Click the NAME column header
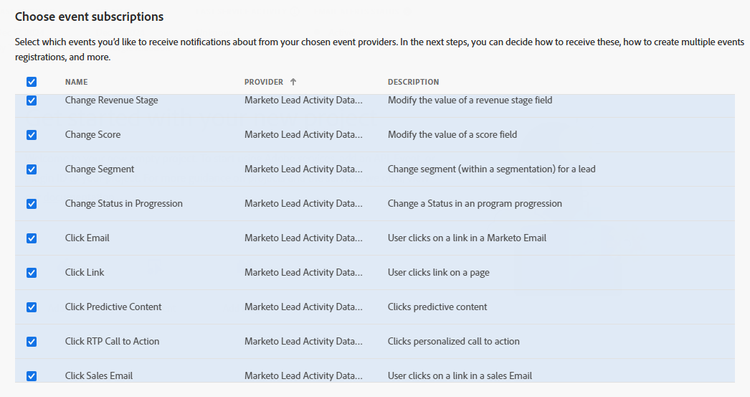The height and width of the screenshot is (397, 750). 77,82
